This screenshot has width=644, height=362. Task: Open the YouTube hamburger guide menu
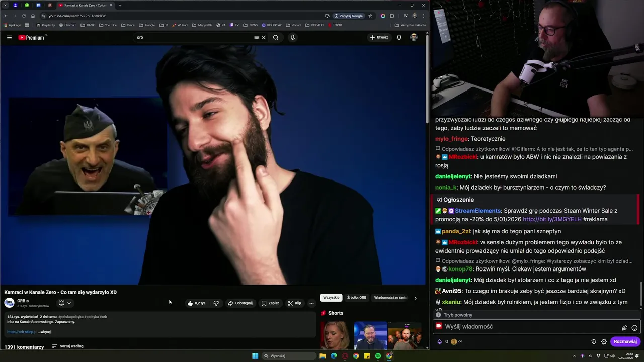(x=9, y=37)
